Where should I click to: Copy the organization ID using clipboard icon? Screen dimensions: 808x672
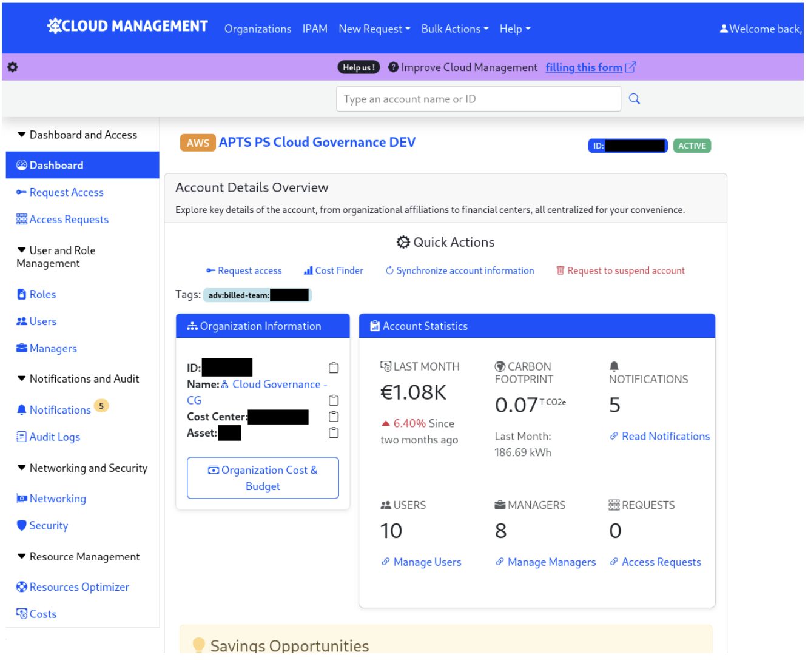tap(334, 368)
